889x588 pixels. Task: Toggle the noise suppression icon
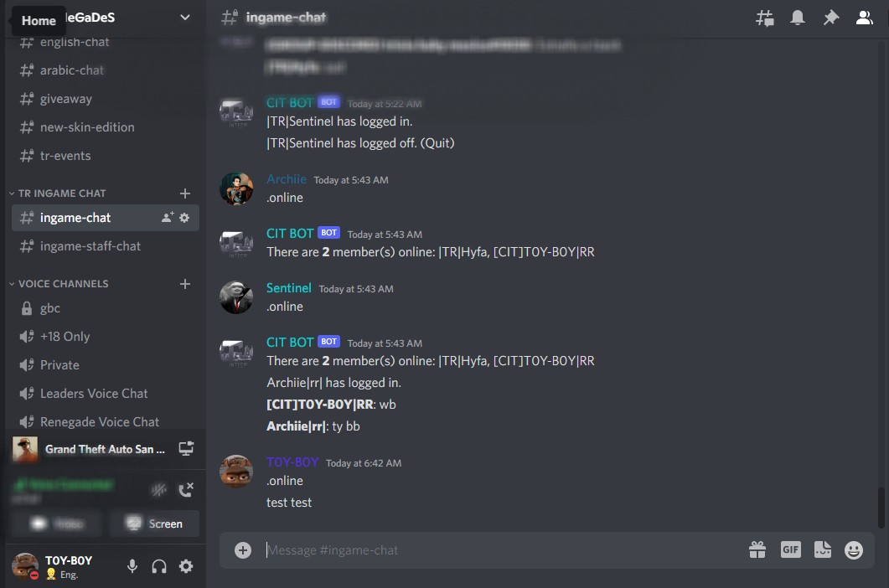(159, 489)
